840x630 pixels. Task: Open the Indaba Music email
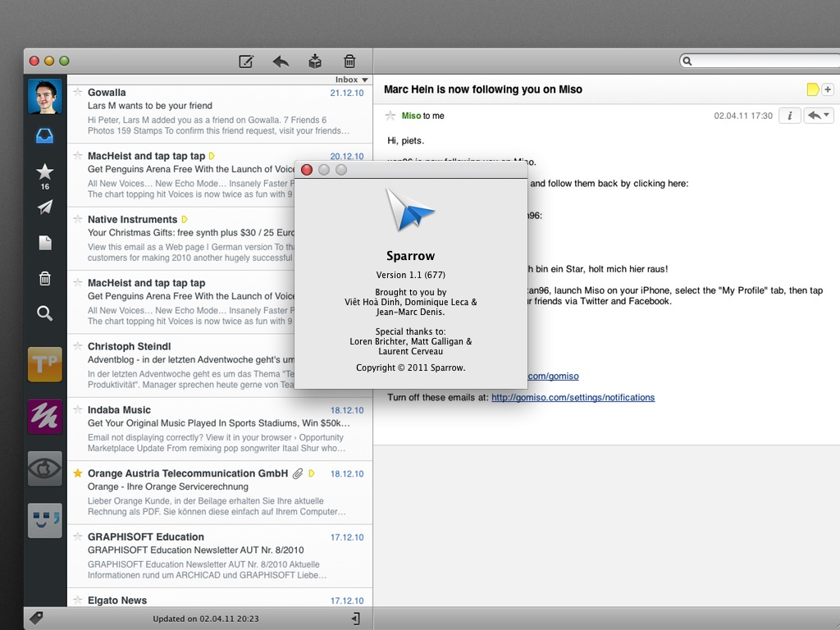pyautogui.click(x=220, y=429)
